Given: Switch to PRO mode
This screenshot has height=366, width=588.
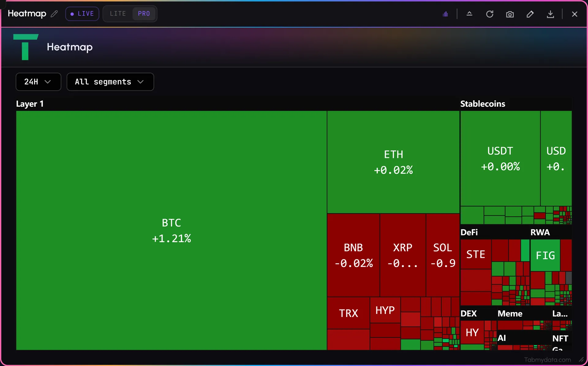Looking at the screenshot, I should (x=144, y=14).
